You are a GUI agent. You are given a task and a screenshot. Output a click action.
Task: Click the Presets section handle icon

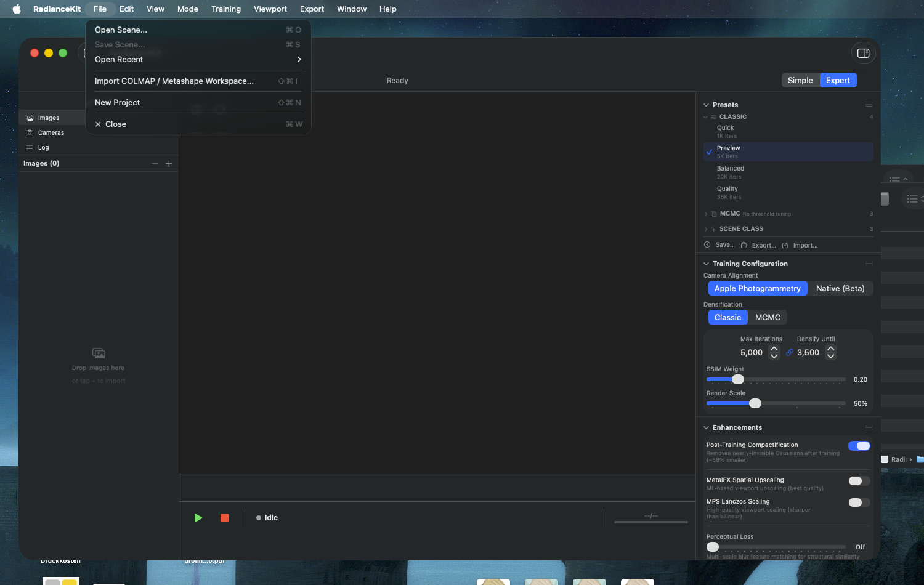869,105
